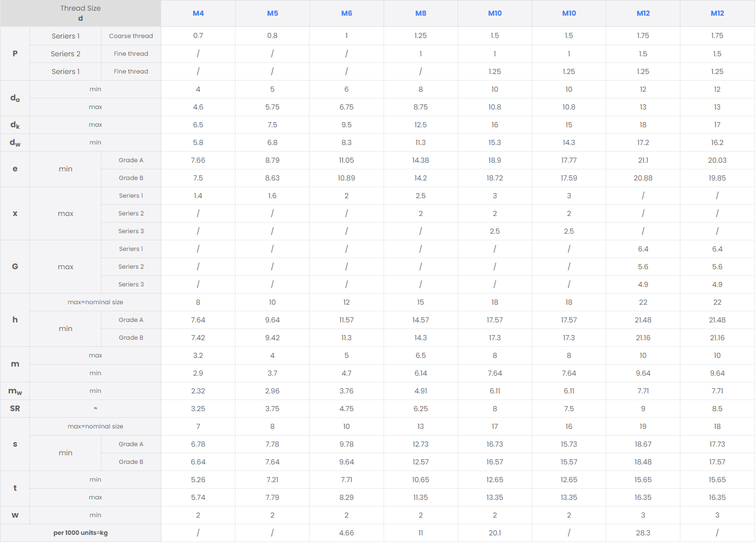Click the dw min value 11.3

(421, 142)
